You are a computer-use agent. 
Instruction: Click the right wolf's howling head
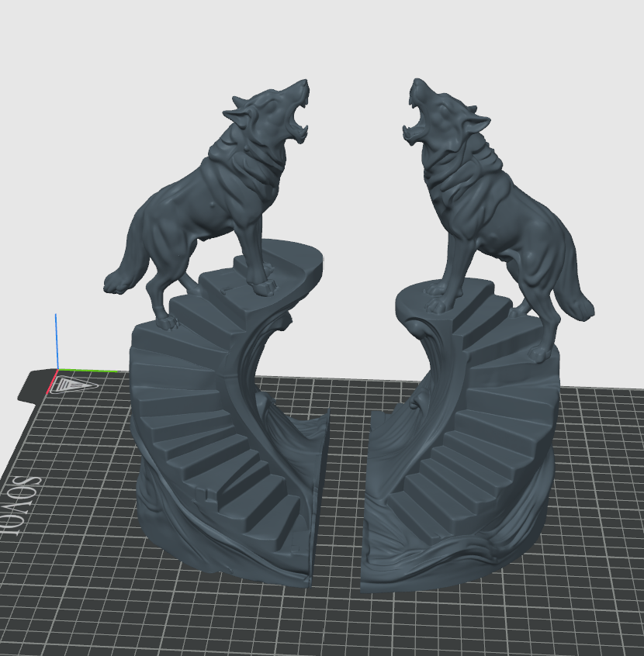tap(444, 113)
